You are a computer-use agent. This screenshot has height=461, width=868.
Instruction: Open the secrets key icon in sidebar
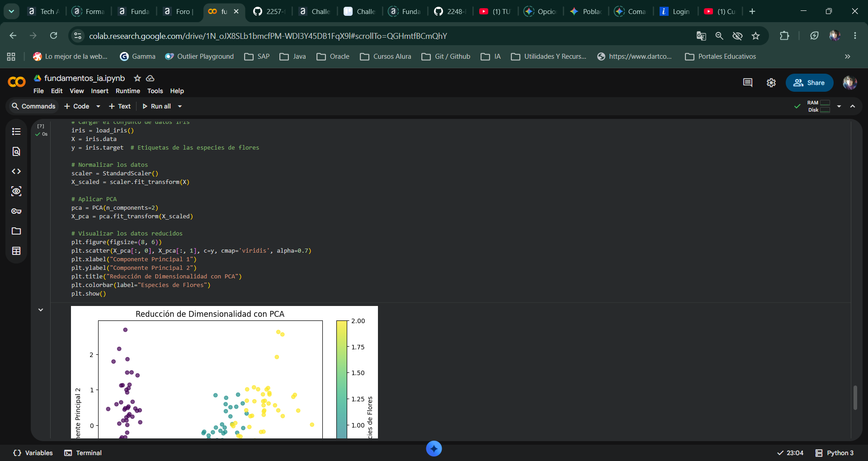16,211
